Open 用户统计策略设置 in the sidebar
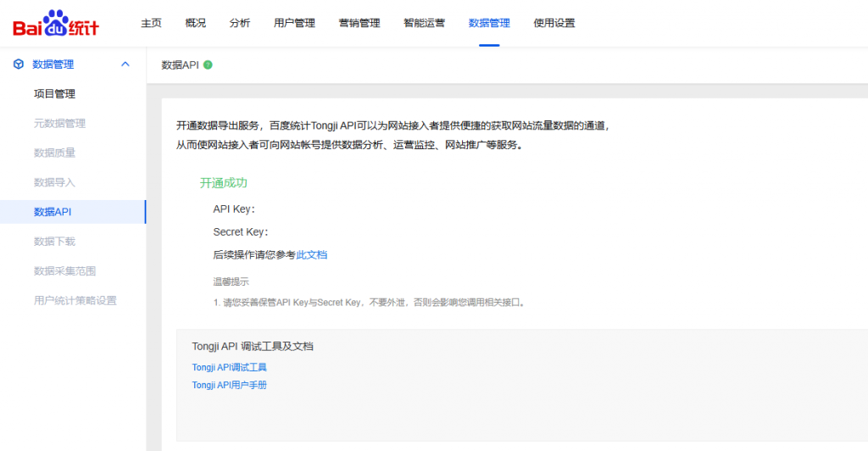 click(x=75, y=300)
